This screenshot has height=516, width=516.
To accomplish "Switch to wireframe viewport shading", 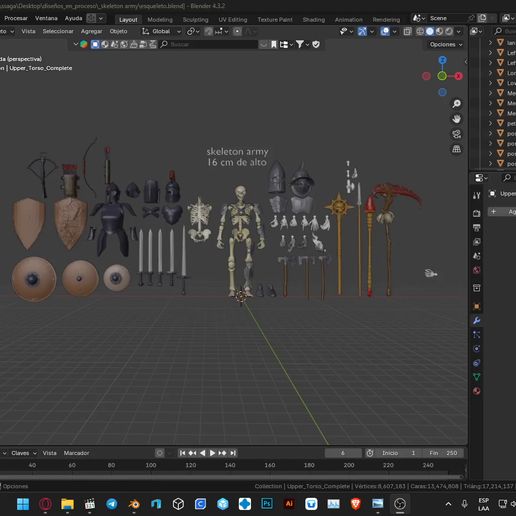I will point(420,31).
